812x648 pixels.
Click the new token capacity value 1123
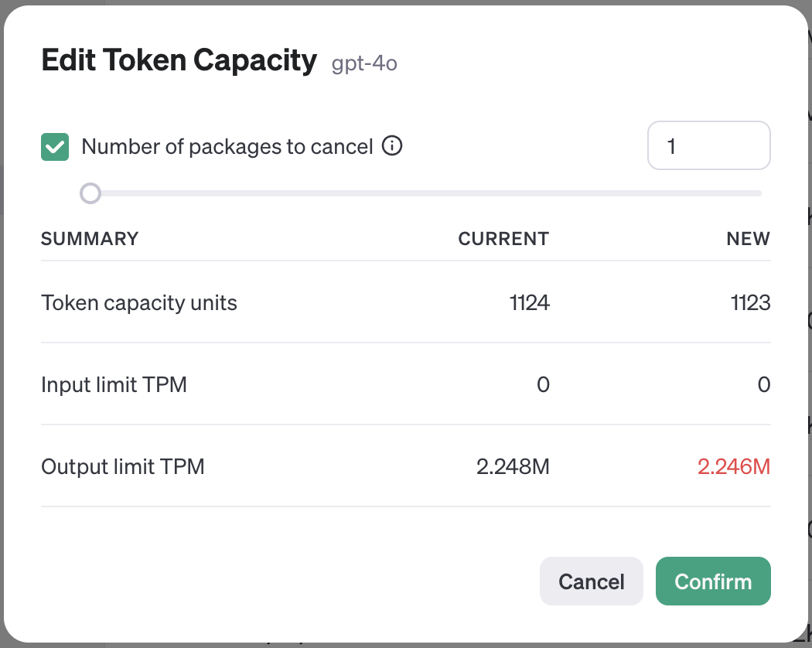750,302
